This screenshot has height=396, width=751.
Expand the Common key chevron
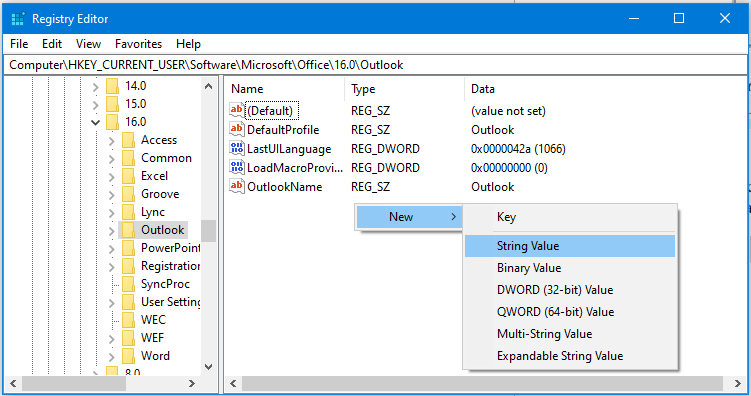pyautogui.click(x=112, y=159)
